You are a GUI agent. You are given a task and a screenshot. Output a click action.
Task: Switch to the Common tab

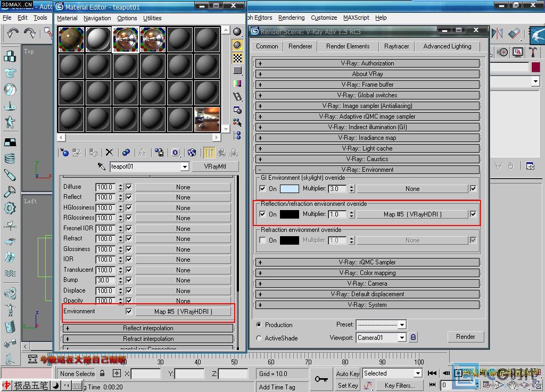(x=267, y=46)
